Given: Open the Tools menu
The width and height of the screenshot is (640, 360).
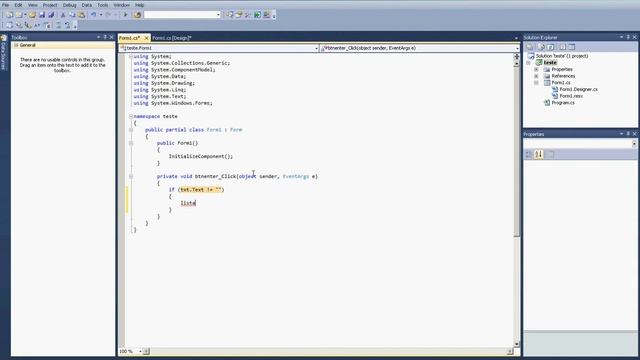Looking at the screenshot, I should pyautogui.click(x=103, y=5).
